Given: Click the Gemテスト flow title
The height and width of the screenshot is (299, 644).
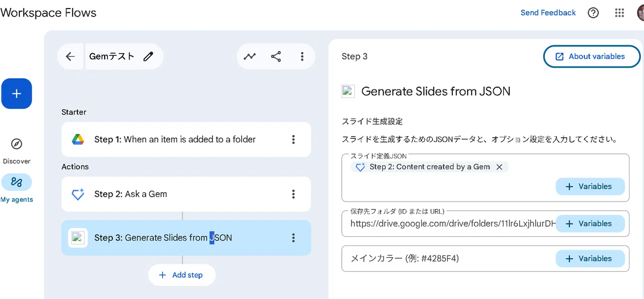Looking at the screenshot, I should pyautogui.click(x=112, y=56).
